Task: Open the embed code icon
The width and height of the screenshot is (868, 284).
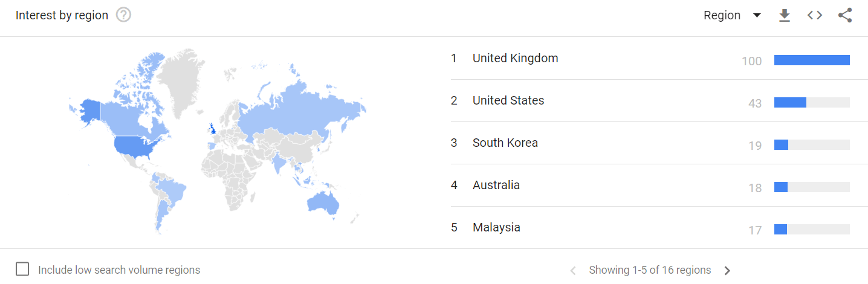Action: pyautogui.click(x=815, y=15)
